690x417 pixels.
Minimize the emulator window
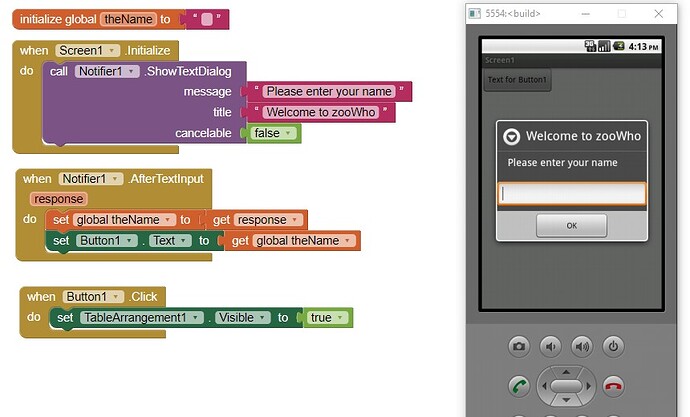tap(585, 14)
